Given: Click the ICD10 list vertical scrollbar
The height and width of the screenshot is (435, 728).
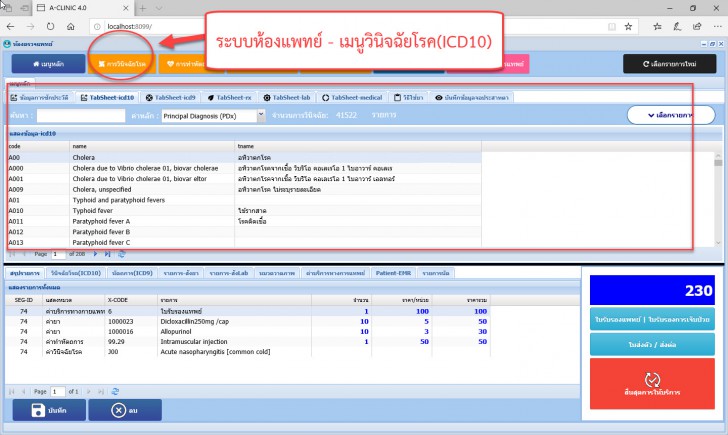Looking at the screenshot, I should [718, 200].
